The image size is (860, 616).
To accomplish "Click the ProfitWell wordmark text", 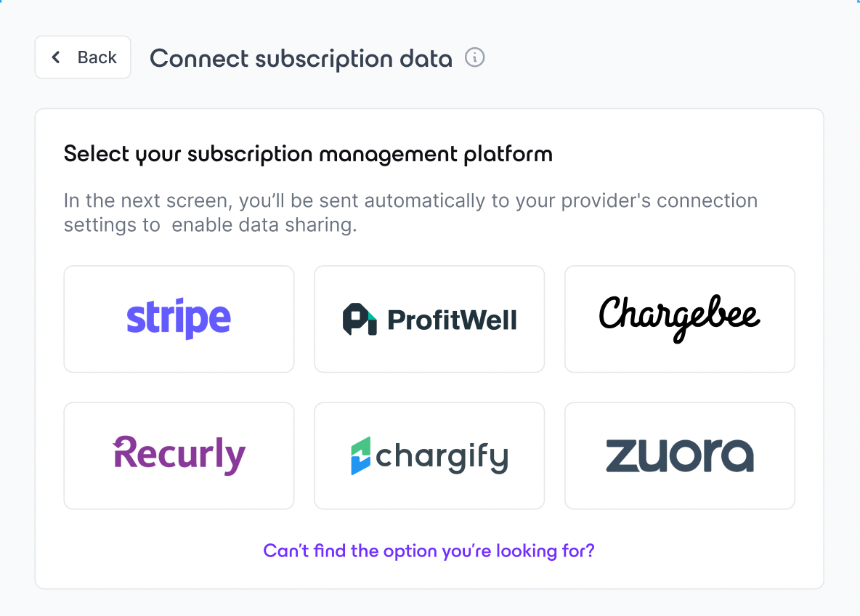I will 452,320.
